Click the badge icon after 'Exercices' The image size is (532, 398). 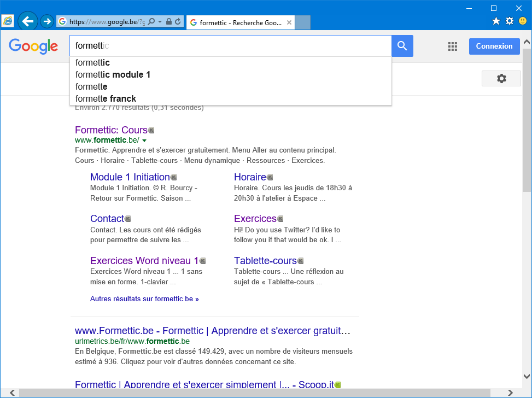point(280,219)
